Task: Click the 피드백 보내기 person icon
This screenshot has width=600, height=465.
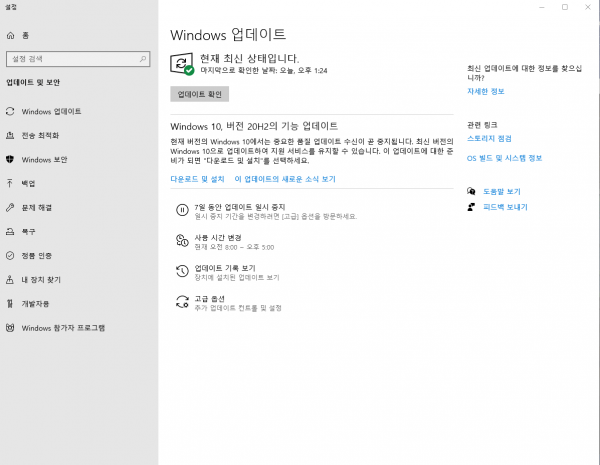Action: click(x=471, y=207)
